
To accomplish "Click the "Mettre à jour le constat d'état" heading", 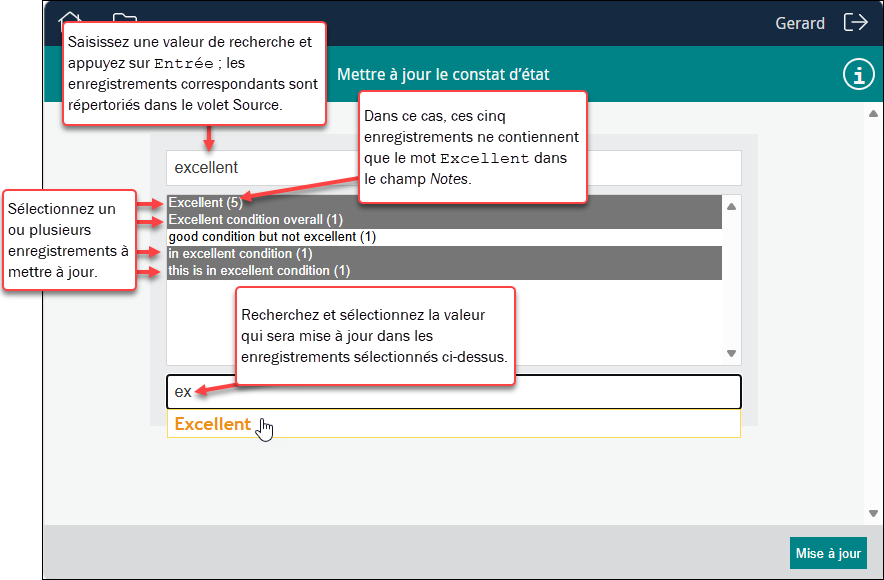I will tap(443, 74).
